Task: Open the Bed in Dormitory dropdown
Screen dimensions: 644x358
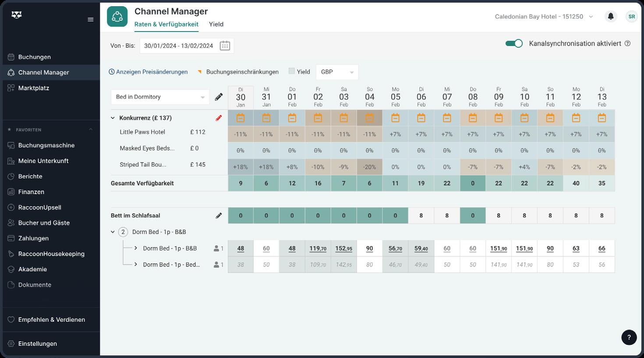Action: point(160,97)
